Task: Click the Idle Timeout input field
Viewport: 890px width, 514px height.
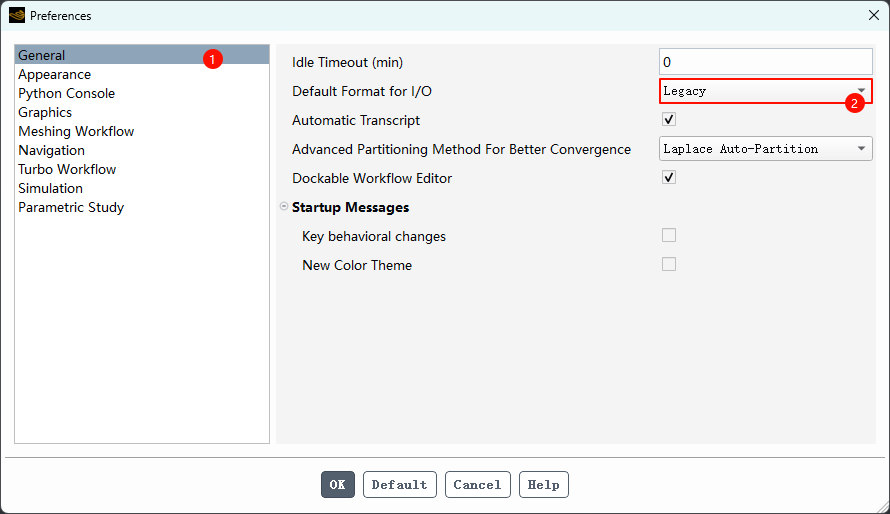Action: pyautogui.click(x=765, y=62)
